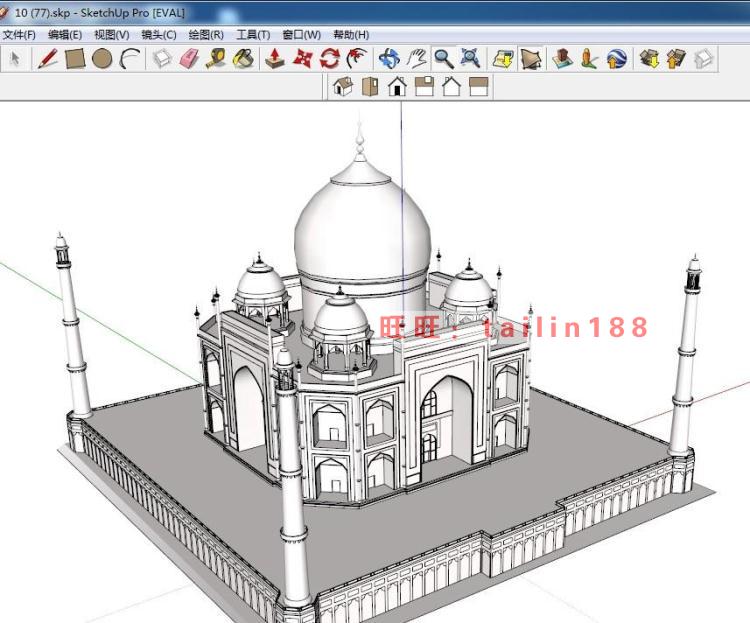
Task: Open the 编辑(E) menu
Action: point(65,35)
